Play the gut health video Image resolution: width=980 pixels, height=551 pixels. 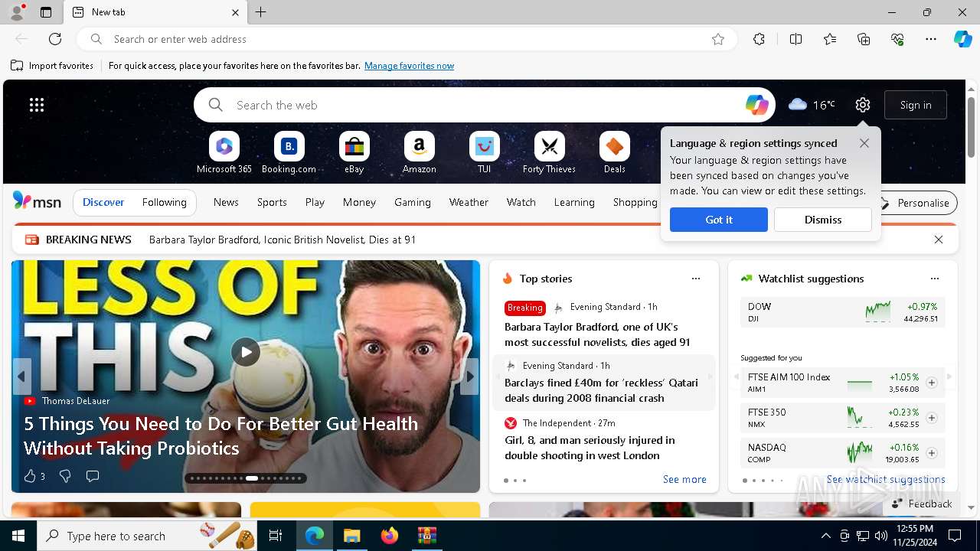pyautogui.click(x=246, y=352)
